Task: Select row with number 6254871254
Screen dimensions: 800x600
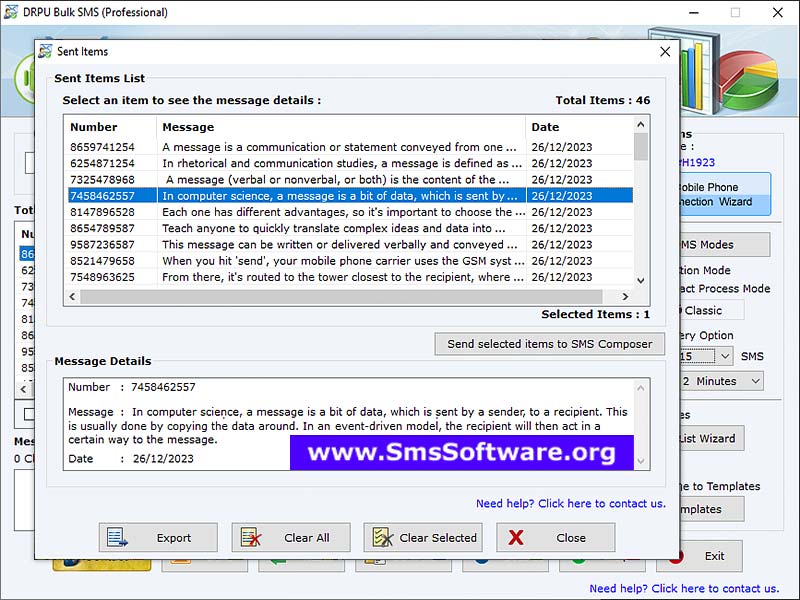Action: 350,163
